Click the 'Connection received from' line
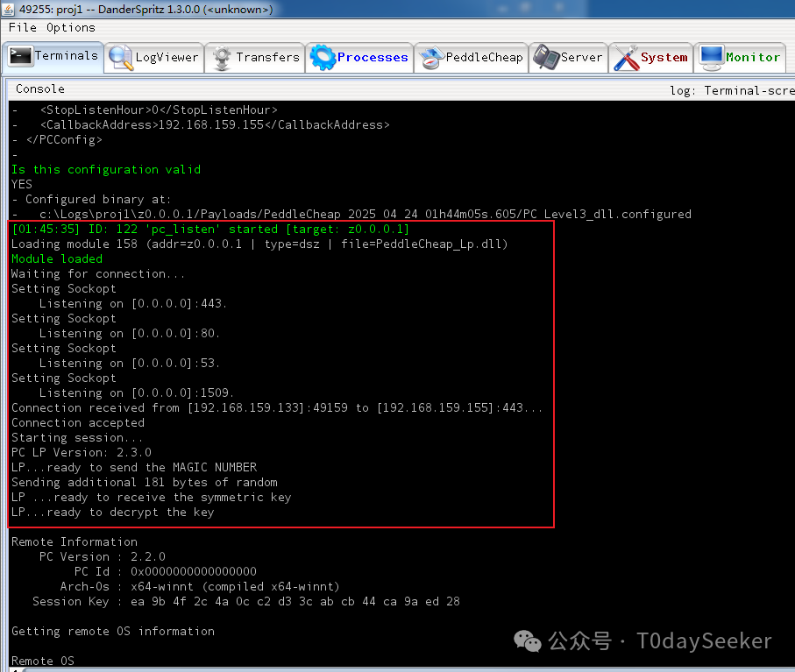795x672 pixels. (x=277, y=408)
